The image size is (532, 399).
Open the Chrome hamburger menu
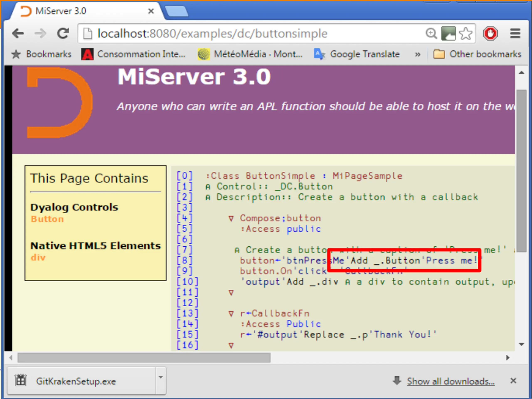(x=515, y=33)
